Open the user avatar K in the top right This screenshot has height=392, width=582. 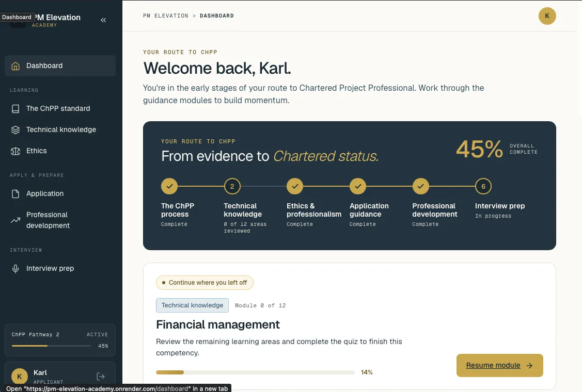547,16
